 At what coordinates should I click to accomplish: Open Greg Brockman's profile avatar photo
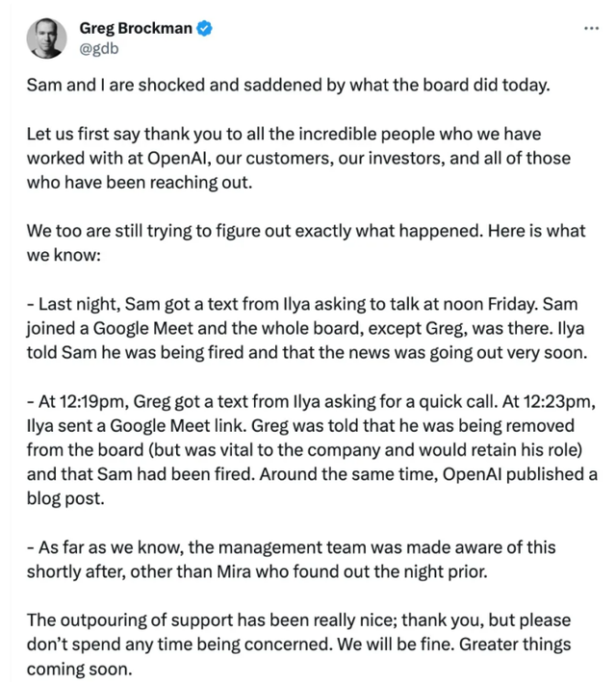[x=46, y=38]
